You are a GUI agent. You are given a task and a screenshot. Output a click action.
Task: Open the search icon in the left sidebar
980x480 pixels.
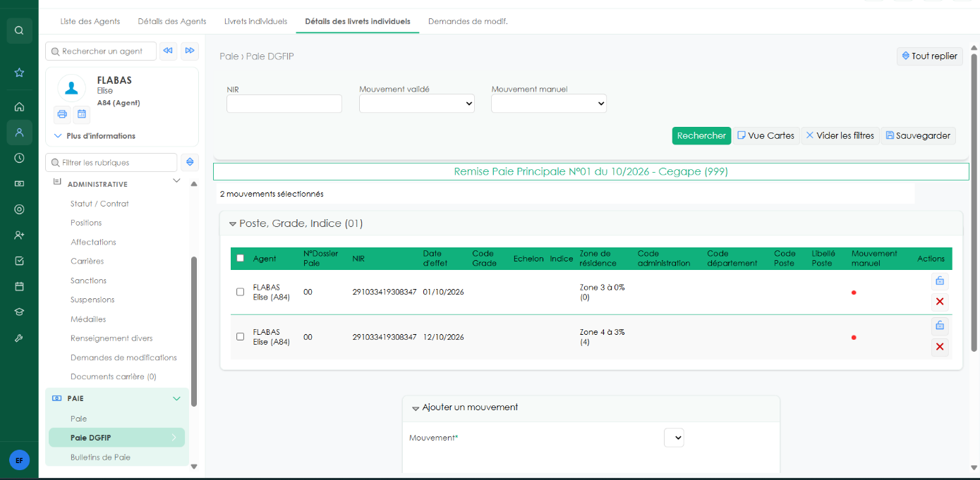click(x=19, y=30)
